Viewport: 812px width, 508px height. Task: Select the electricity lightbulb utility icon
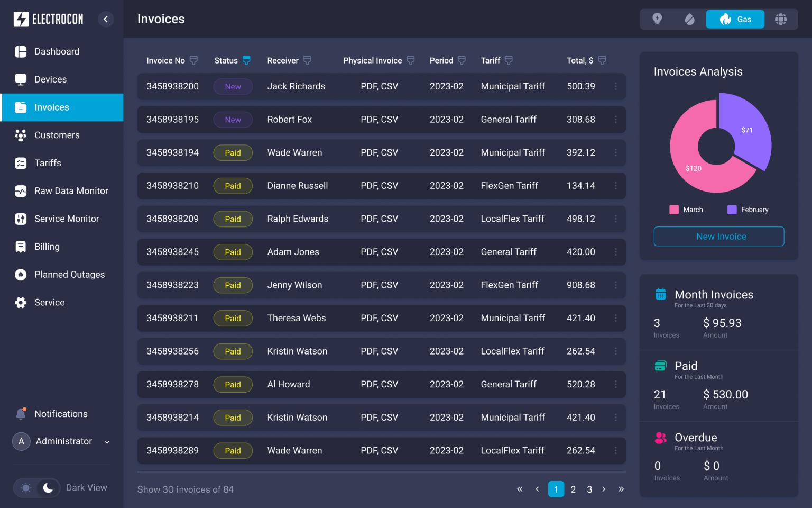click(x=657, y=19)
